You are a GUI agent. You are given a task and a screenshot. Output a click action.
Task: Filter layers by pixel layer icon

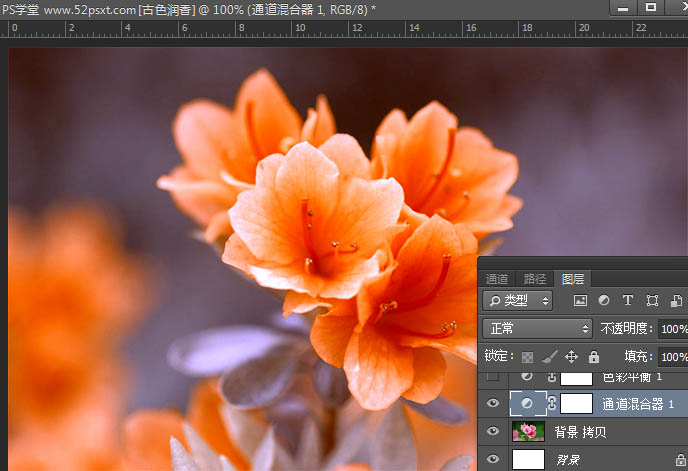pyautogui.click(x=580, y=301)
